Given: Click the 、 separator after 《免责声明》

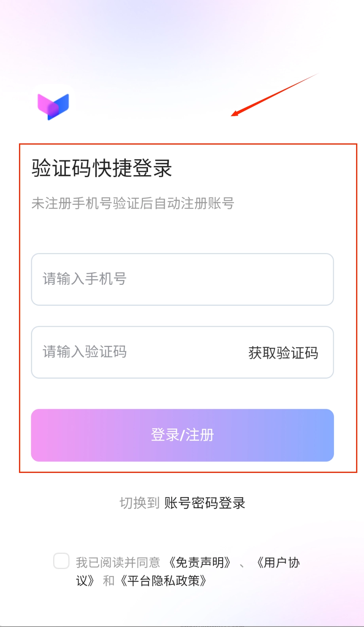Looking at the screenshot, I should 242,563.
